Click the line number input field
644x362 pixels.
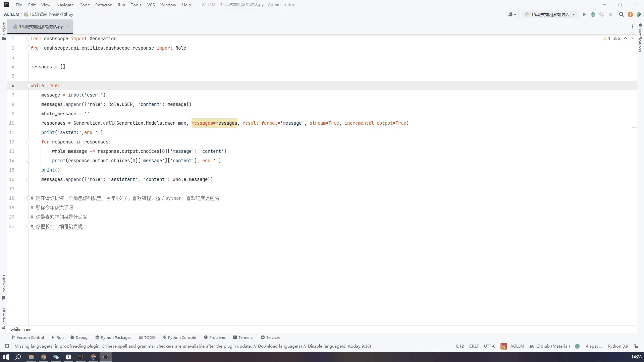tap(460, 346)
